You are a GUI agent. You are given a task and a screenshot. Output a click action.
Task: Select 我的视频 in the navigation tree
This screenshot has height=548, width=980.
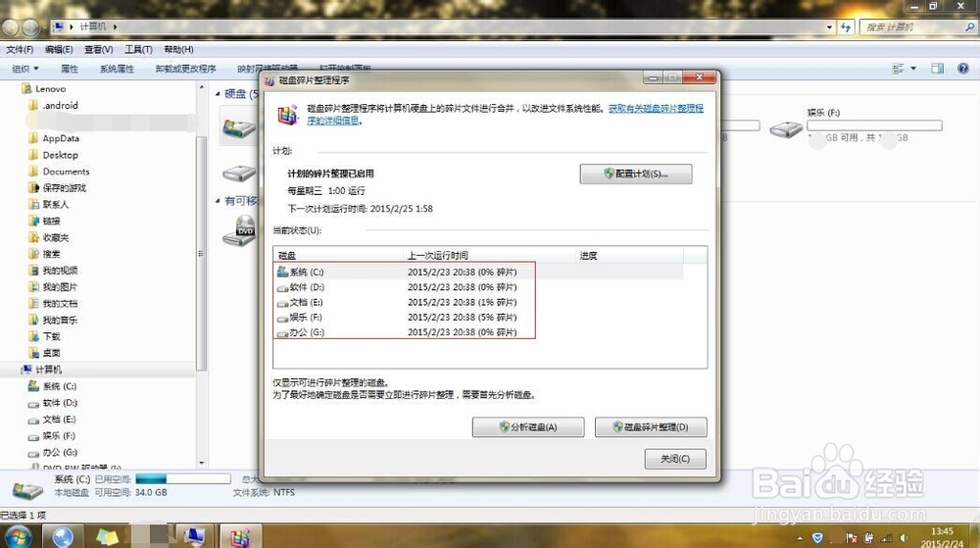click(60, 270)
